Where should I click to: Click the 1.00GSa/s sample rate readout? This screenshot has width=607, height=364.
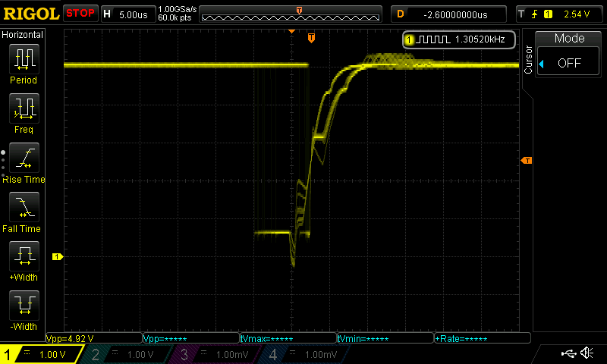click(x=177, y=9)
